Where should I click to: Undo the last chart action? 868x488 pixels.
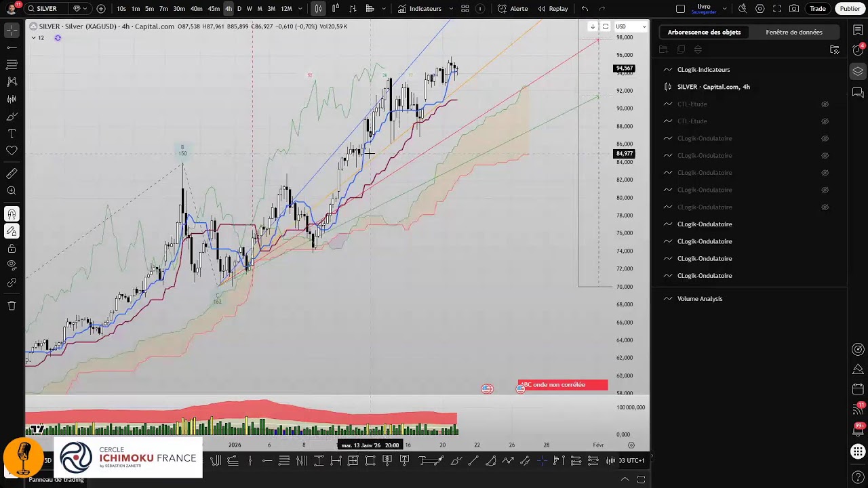click(x=585, y=9)
